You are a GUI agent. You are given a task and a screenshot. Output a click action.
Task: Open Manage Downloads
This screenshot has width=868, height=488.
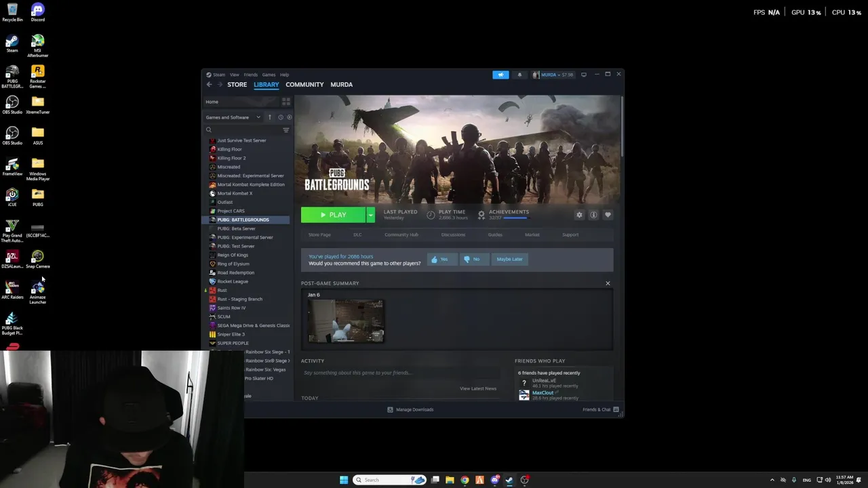click(x=410, y=409)
